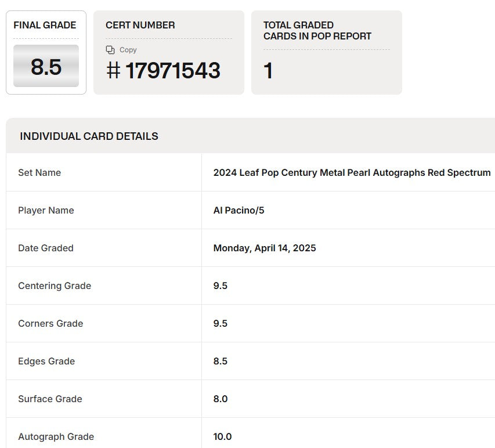
Task: Click the Edges Grade value 8.5
Action: tap(221, 361)
